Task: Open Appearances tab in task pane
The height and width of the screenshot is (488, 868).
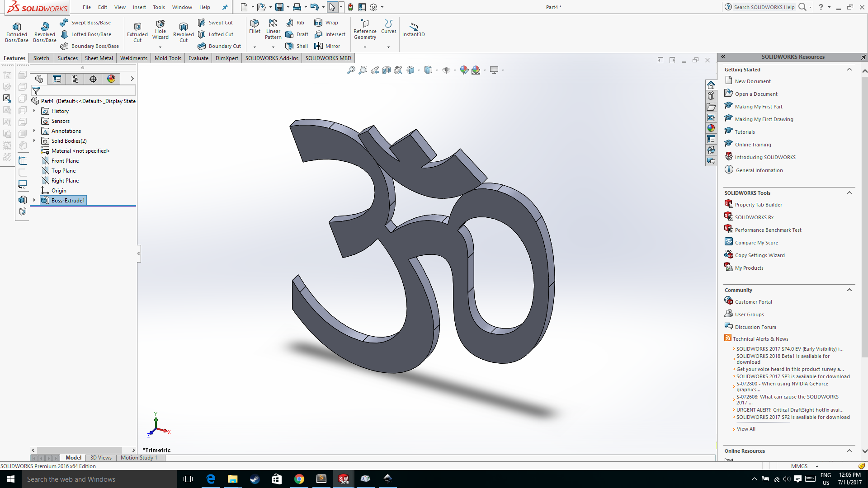Action: coord(711,128)
